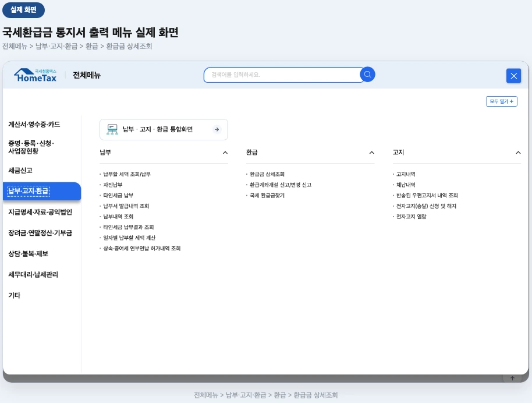Screen dimensions: 532x403
Task: Collapse the 고지 section chevron
Action: click(518, 153)
